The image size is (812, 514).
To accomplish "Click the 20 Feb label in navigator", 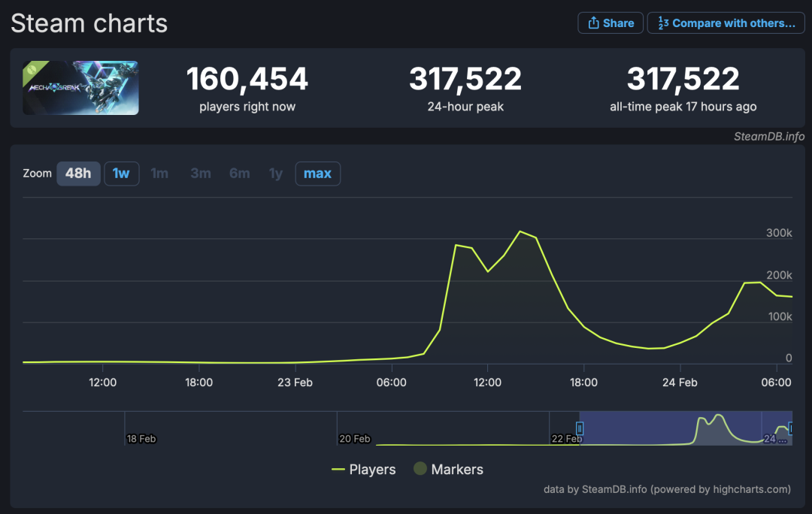I will [355, 439].
